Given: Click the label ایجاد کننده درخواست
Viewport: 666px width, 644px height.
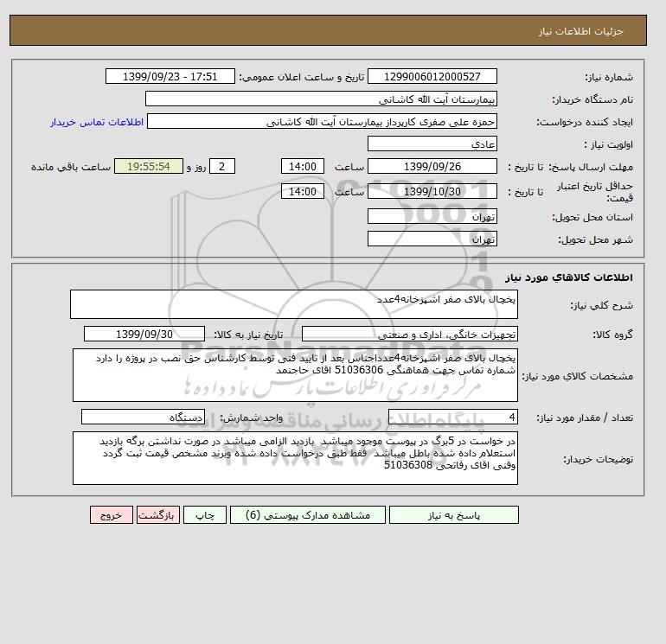Looking at the screenshot, I should 585,122.
